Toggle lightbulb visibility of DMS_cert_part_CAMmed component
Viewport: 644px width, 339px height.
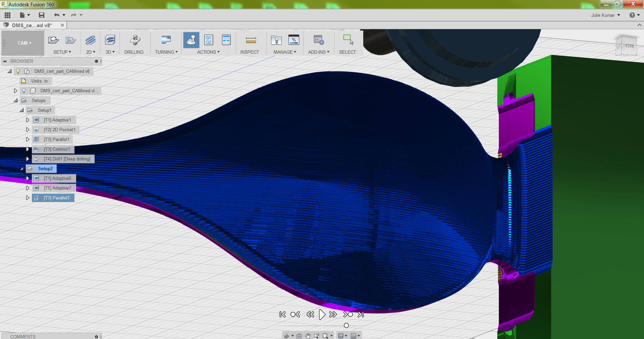tap(24, 91)
